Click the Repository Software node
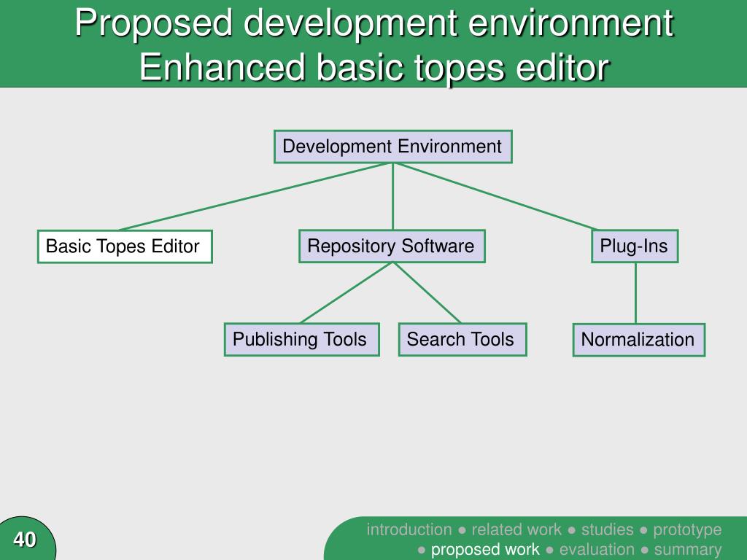 392,246
